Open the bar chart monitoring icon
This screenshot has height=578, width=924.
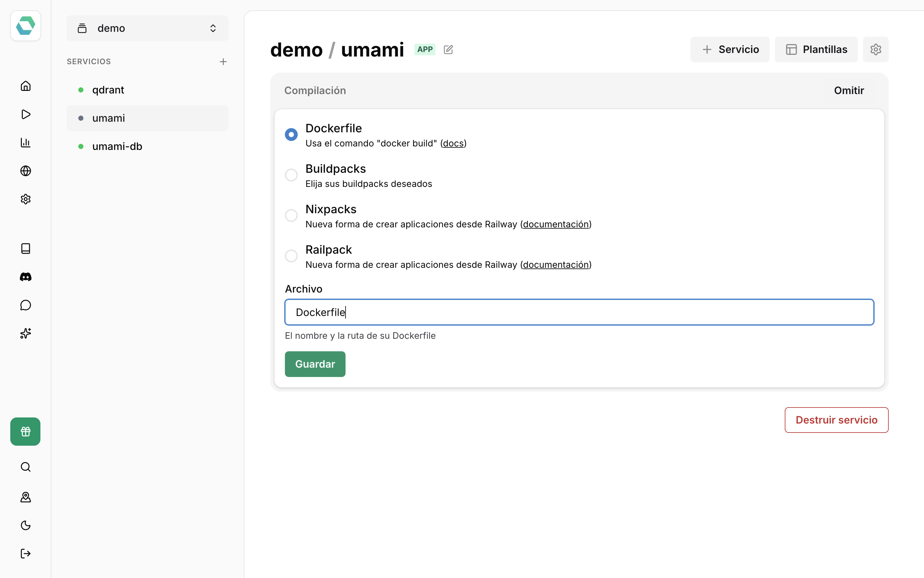26,143
